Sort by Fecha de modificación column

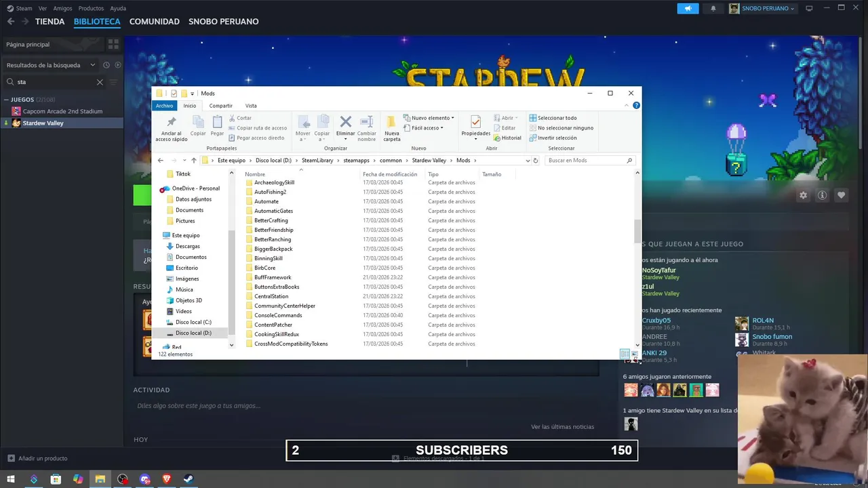(390, 174)
